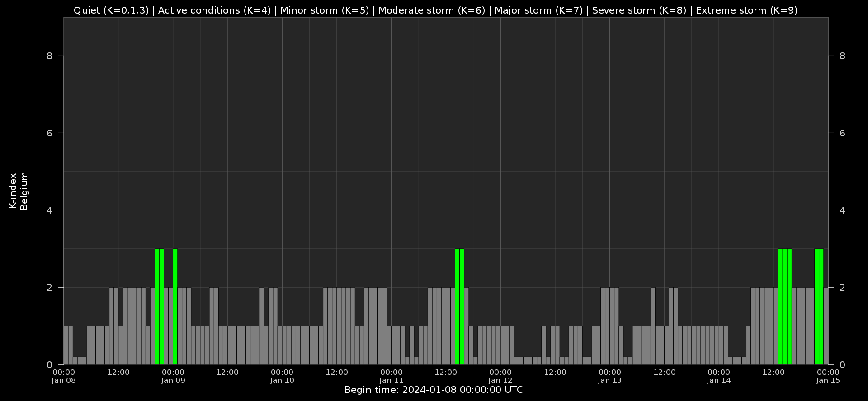Click the '12:00' tick label under Jan 08
Viewport: 868px width, 401px height.
tap(118, 372)
